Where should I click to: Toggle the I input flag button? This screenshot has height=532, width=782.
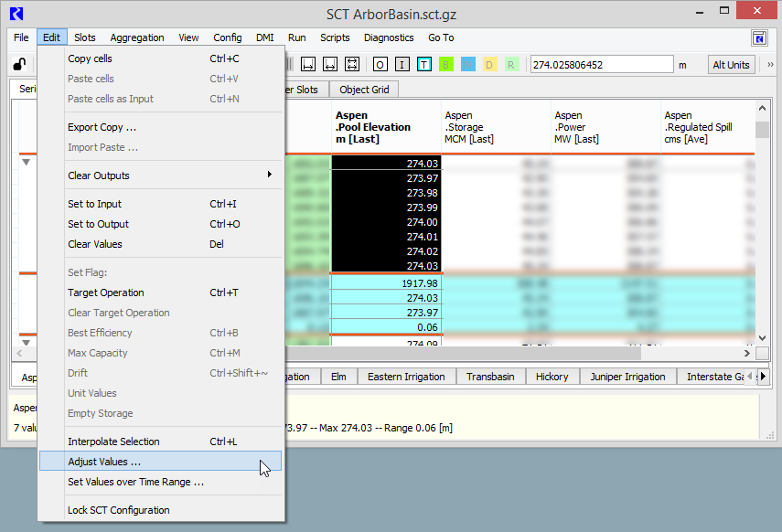(x=402, y=65)
